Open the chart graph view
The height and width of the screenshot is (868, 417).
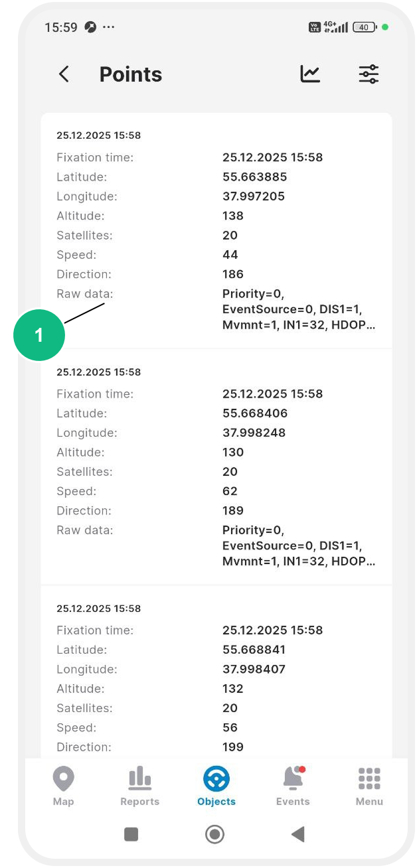coord(310,74)
